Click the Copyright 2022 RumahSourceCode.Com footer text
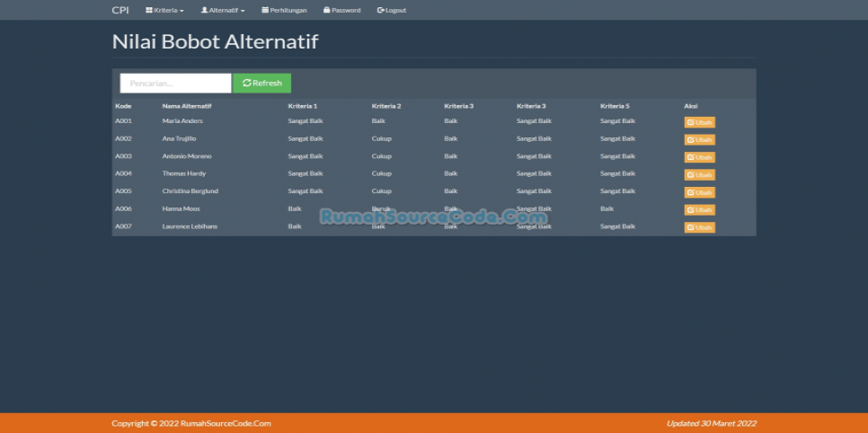Viewport: 868px width, 433px height. (x=191, y=424)
